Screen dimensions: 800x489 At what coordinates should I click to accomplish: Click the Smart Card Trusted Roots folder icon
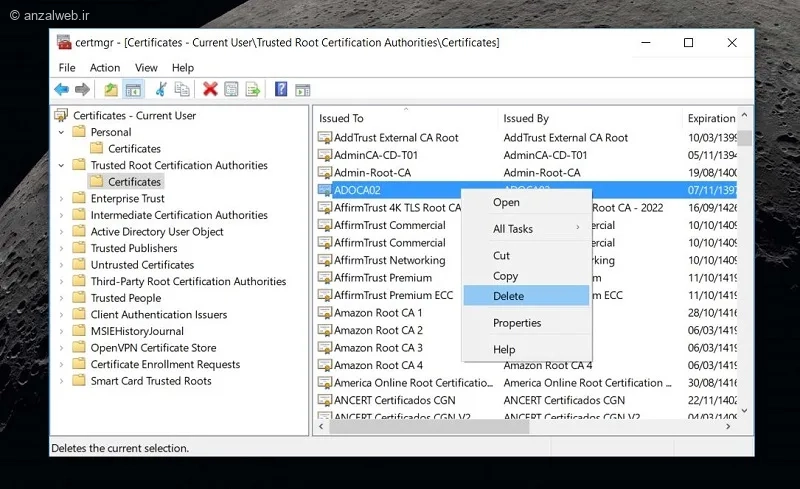79,381
